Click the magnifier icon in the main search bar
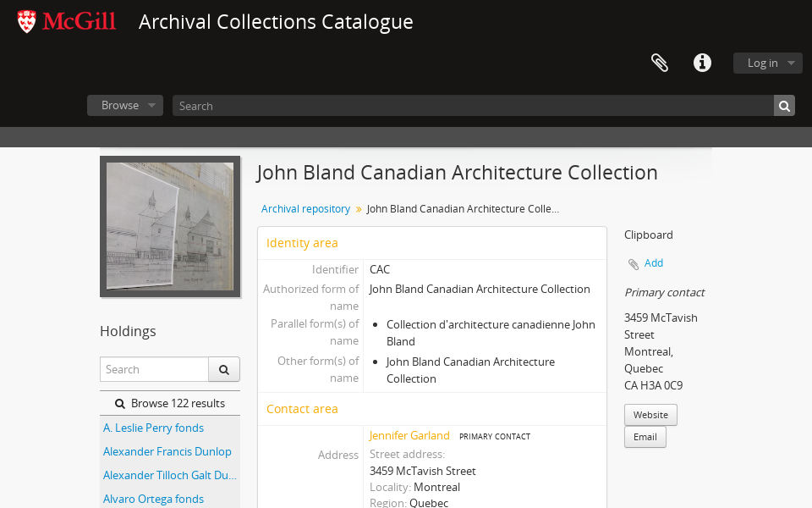812x508 pixels. click(x=783, y=105)
